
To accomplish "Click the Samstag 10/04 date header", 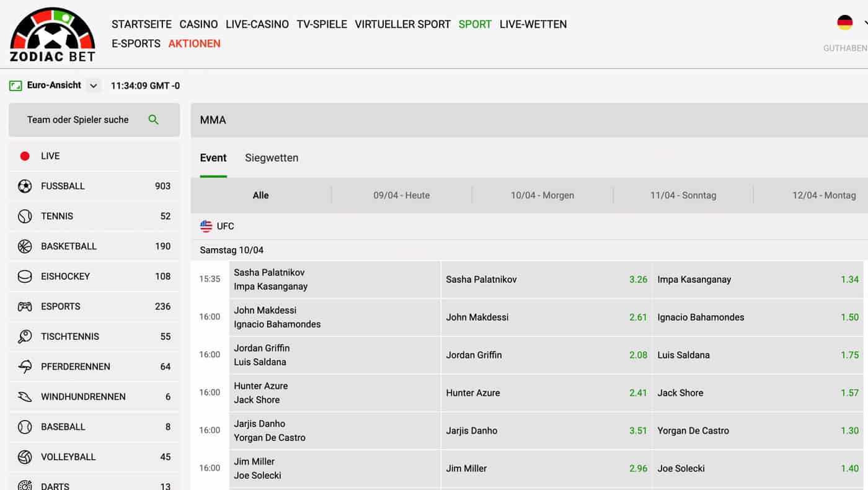I will (231, 251).
